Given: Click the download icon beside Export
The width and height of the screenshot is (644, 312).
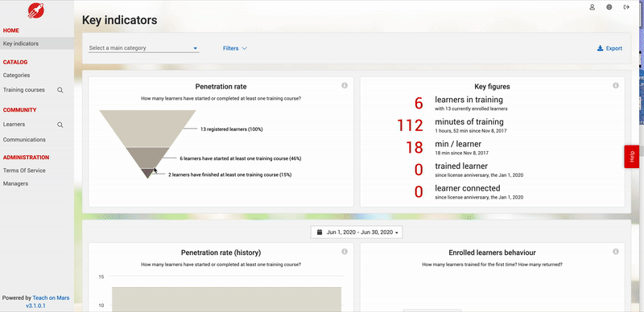Looking at the screenshot, I should pos(600,48).
